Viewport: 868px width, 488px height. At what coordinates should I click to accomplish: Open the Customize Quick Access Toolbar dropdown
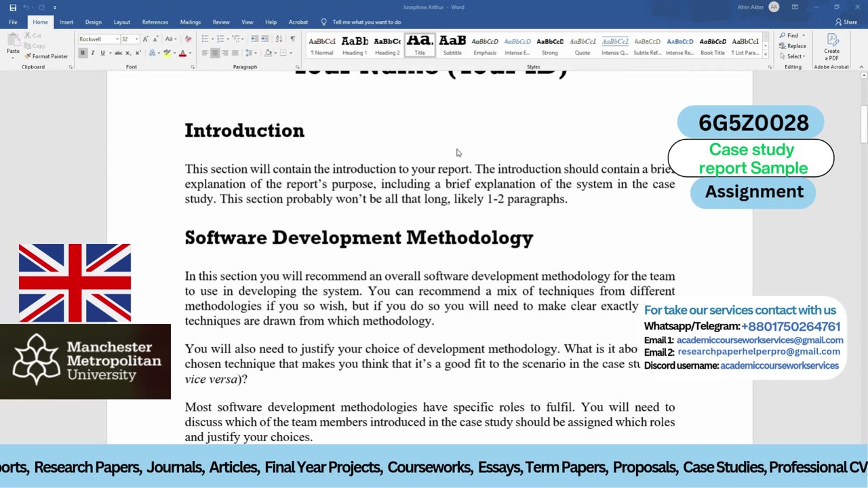pyautogui.click(x=55, y=7)
